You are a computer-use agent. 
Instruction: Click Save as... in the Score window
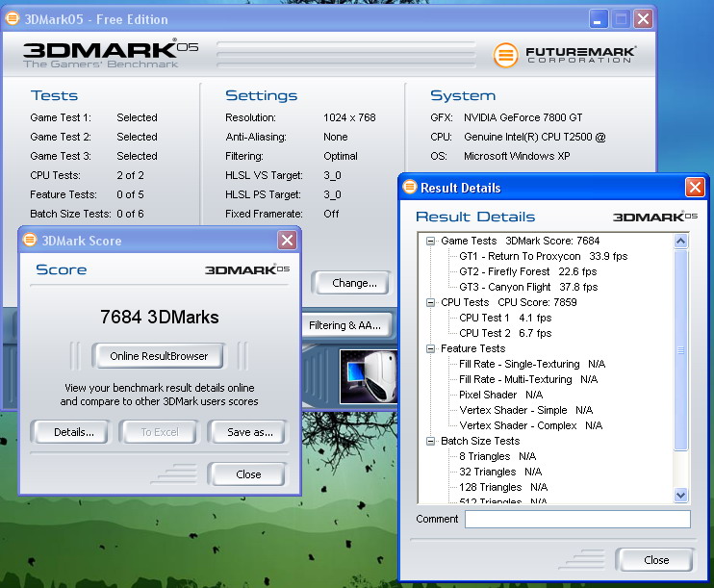[247, 432]
